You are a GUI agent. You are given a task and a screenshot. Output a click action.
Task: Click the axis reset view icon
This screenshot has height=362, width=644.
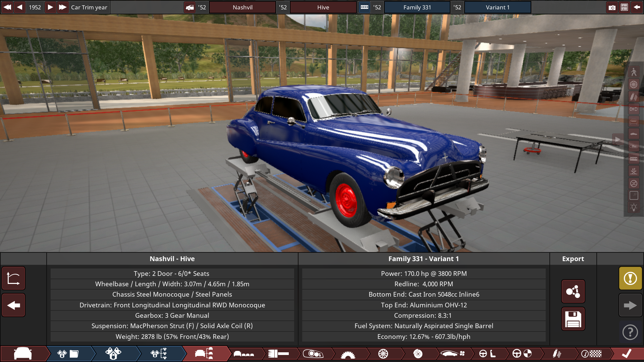13,278
